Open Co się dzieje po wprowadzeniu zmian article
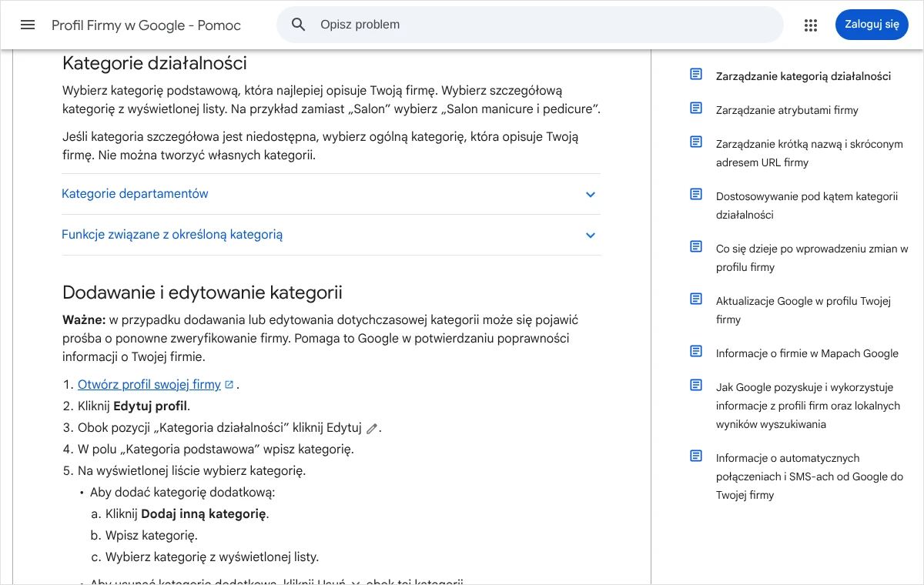This screenshot has width=924, height=585. [812, 258]
